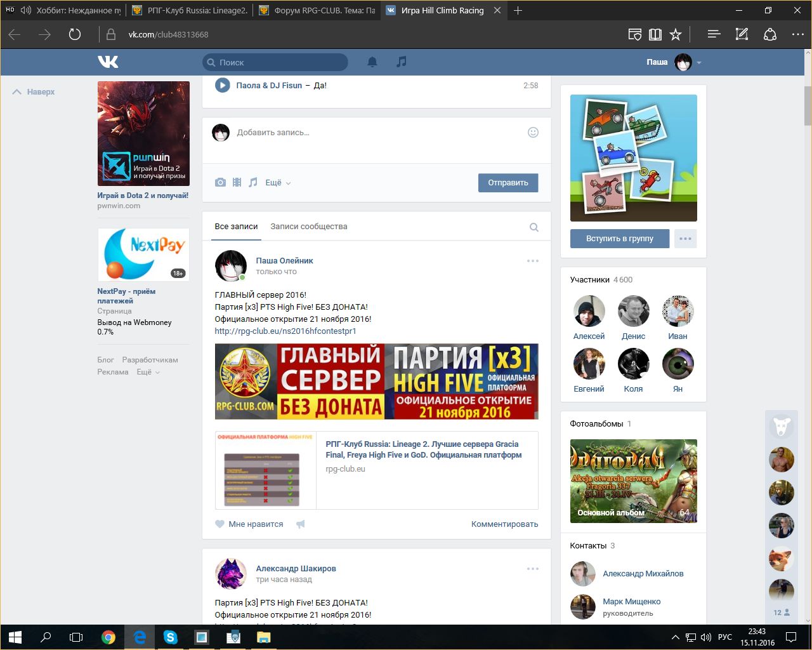Open Алексей member avatar
Viewport: 812px width, 650px height.
(589, 311)
